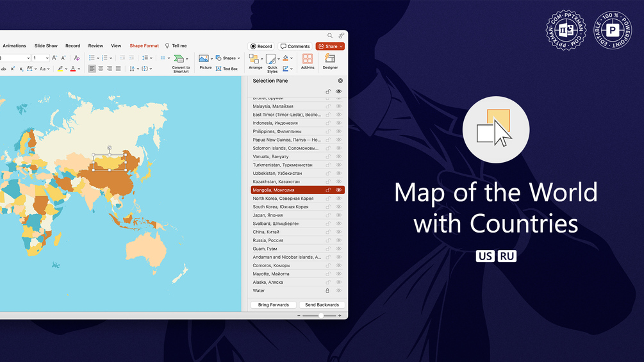
Task: Hide the Kazakhstan, Казахстан shape
Action: (338, 181)
